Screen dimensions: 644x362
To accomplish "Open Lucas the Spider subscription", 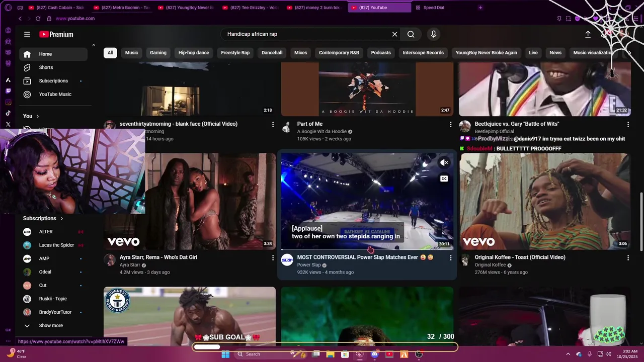I will [x=53, y=245].
